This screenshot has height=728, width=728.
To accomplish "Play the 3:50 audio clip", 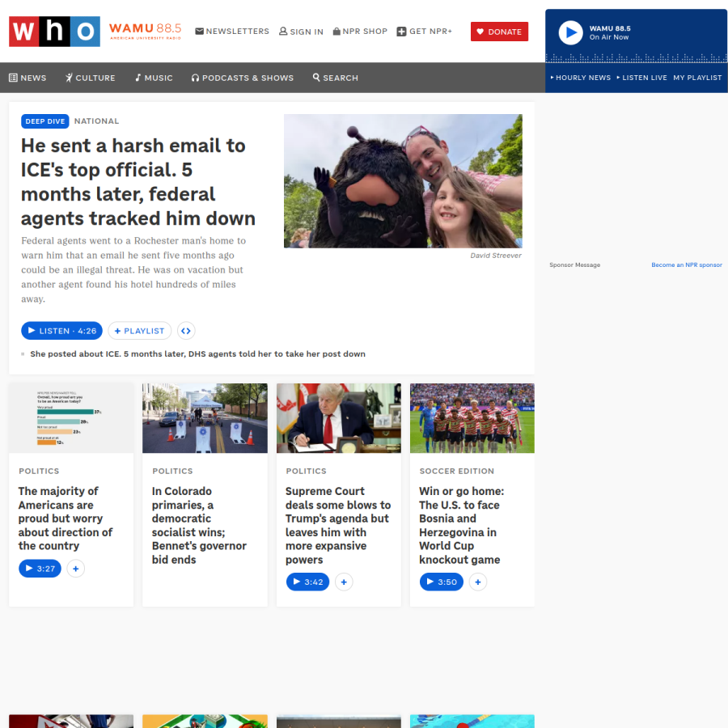I will coord(441,582).
